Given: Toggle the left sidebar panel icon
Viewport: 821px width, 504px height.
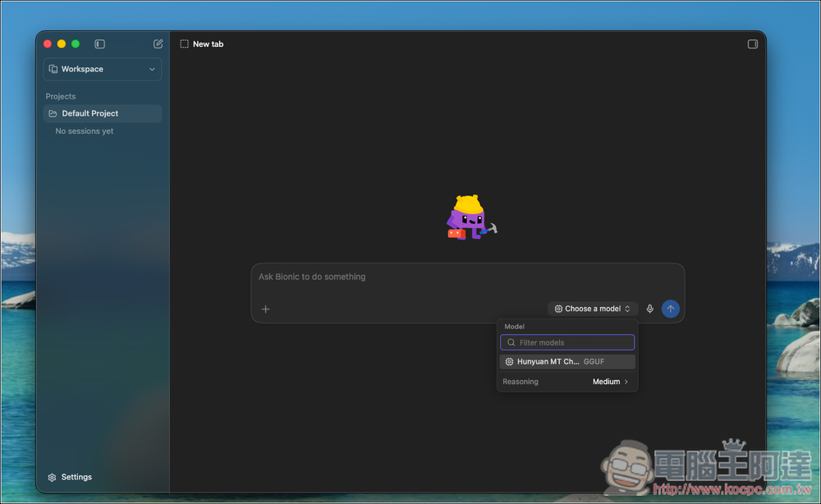Looking at the screenshot, I should click(x=99, y=44).
